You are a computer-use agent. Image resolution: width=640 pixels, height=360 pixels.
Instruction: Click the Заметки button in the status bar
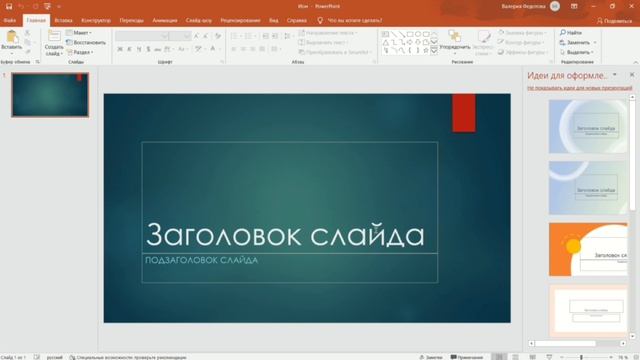[x=431, y=357]
